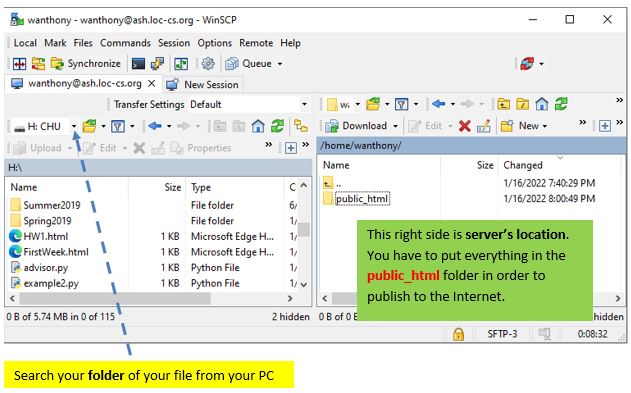Refresh the remote panel
The width and height of the screenshot is (631, 393).
point(561,104)
